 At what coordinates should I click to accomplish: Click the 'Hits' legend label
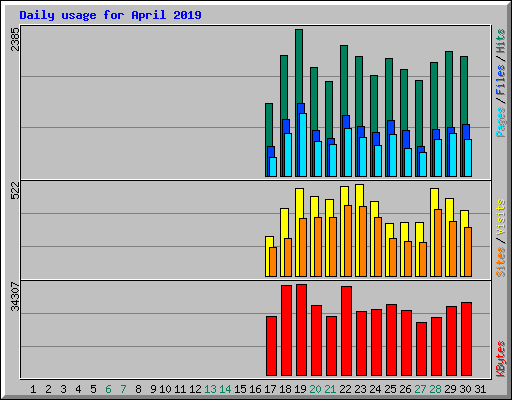point(501,41)
